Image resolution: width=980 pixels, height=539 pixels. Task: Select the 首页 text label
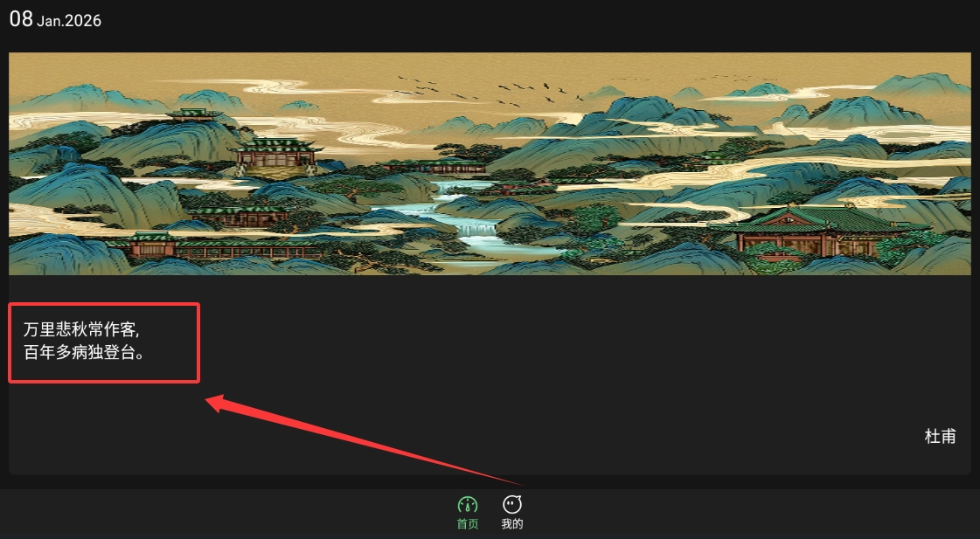pyautogui.click(x=468, y=524)
